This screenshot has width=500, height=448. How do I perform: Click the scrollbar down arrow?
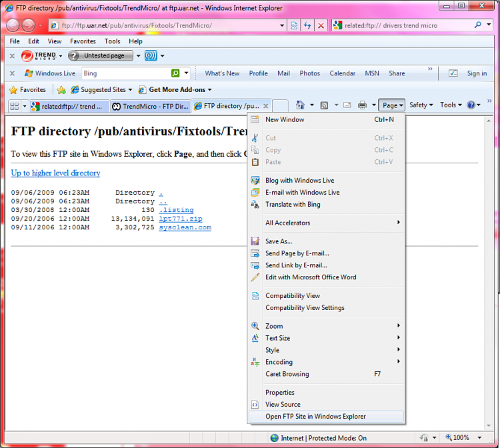(488, 426)
